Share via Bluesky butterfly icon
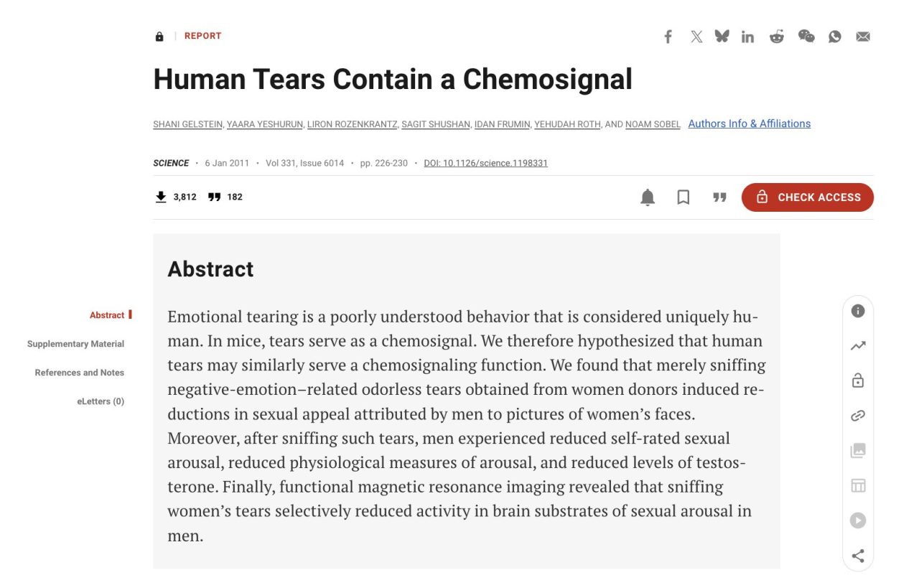 pos(722,37)
